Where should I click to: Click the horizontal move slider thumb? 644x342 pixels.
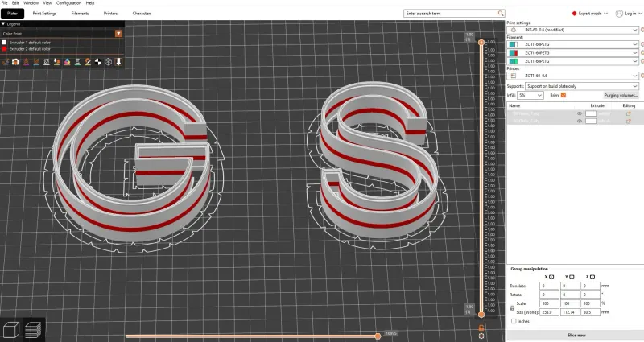(378, 336)
